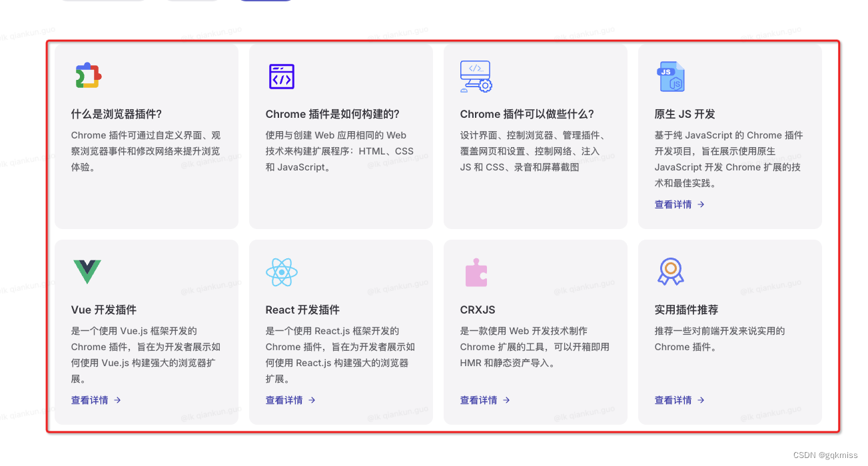
Task: Click the colorful puzzle piece browser extension icon
Action: (87, 76)
